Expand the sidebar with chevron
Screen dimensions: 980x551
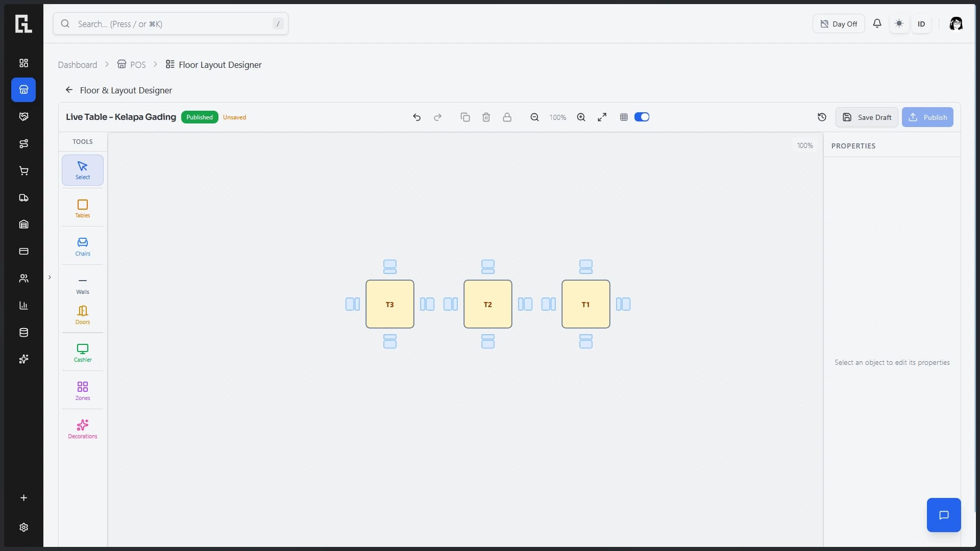[x=50, y=278]
